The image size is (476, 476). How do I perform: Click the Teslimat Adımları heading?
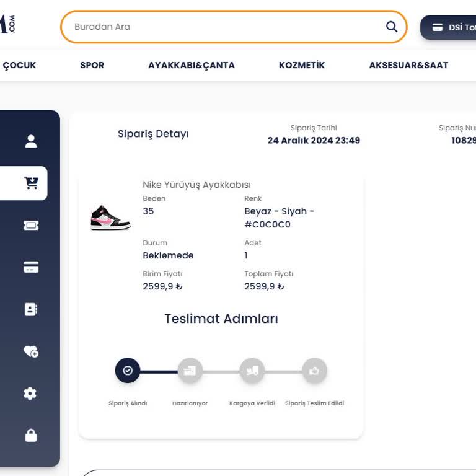pos(221,319)
